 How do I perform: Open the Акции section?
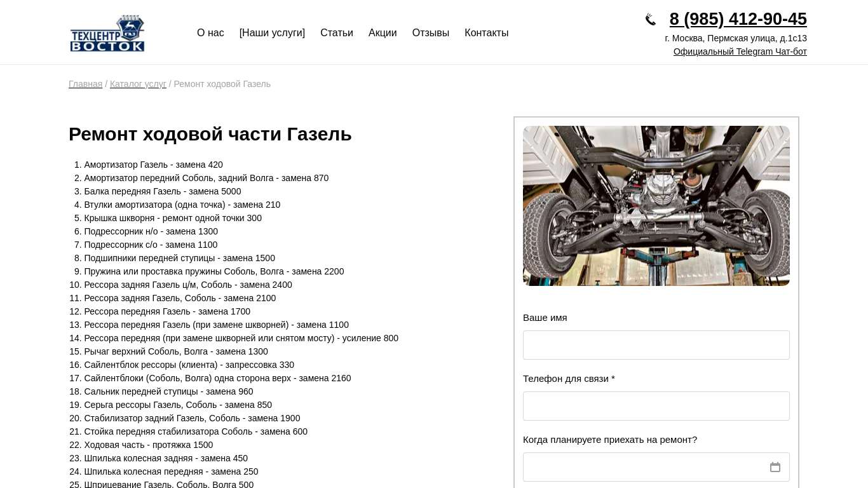point(383,33)
